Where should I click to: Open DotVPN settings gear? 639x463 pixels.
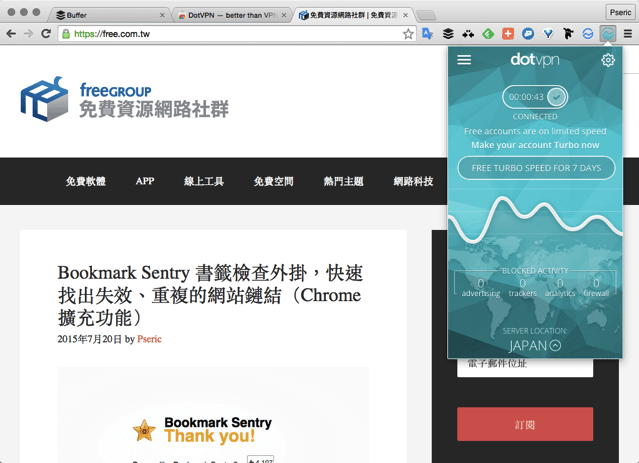[608, 60]
